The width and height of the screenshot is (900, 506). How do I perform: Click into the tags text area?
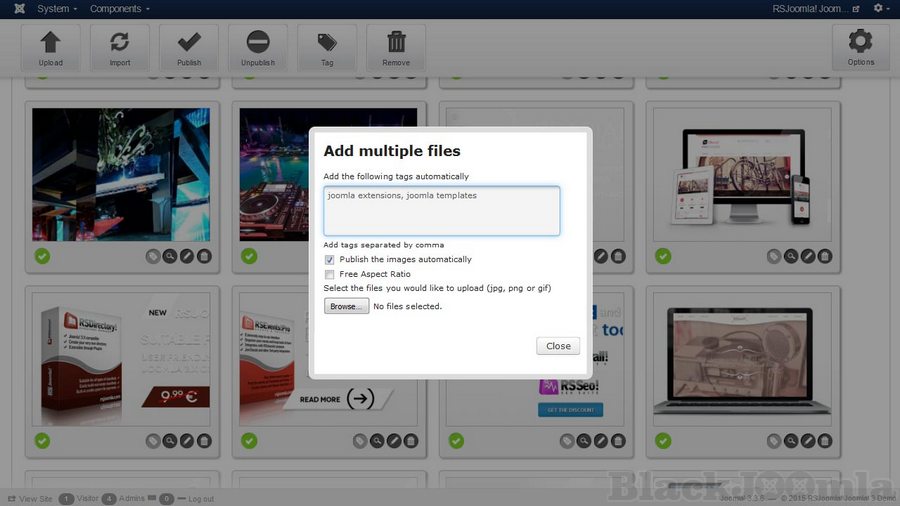441,211
